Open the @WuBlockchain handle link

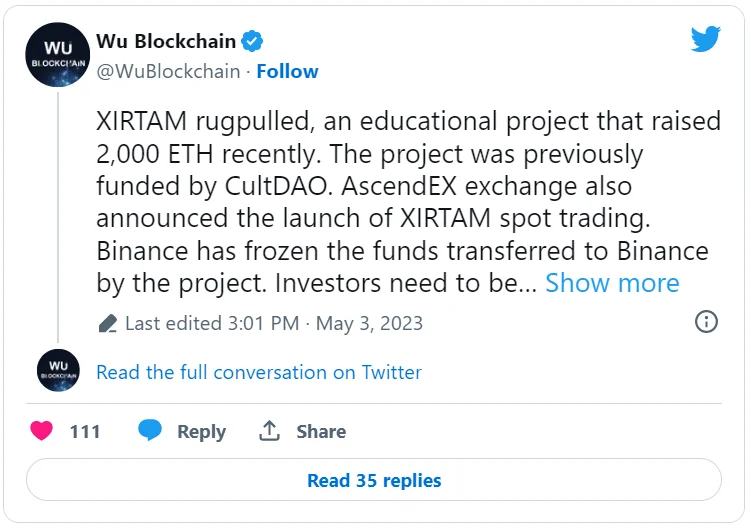(168, 71)
